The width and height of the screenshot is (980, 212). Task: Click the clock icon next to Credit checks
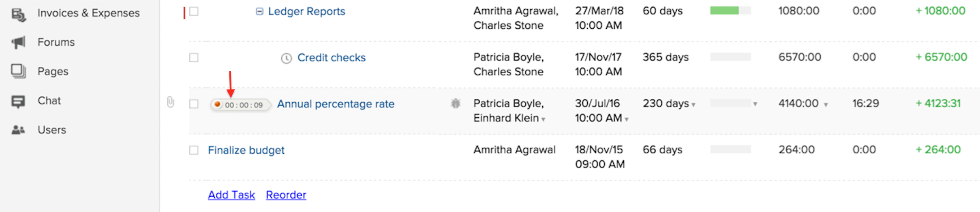tap(287, 59)
